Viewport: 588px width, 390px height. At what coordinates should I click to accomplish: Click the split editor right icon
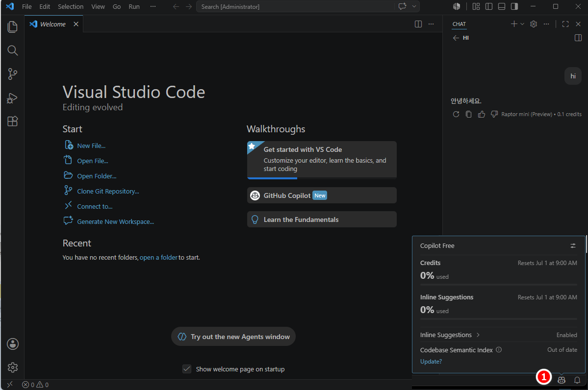[x=418, y=24]
